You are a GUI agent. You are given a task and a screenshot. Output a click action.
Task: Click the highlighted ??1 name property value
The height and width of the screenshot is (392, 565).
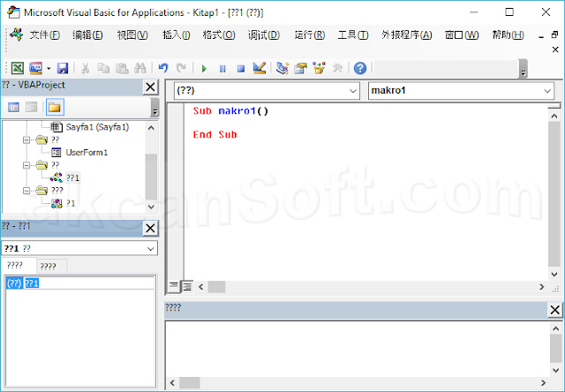tap(32, 283)
